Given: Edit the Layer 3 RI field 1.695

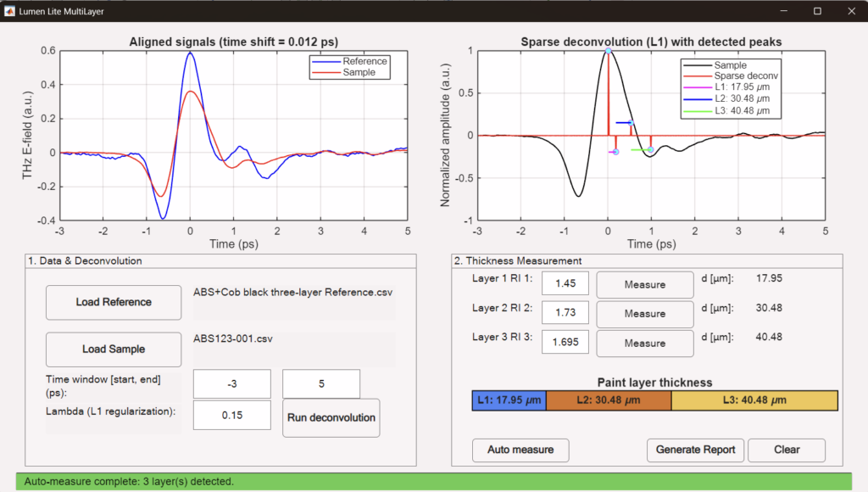Looking at the screenshot, I should click(x=565, y=342).
